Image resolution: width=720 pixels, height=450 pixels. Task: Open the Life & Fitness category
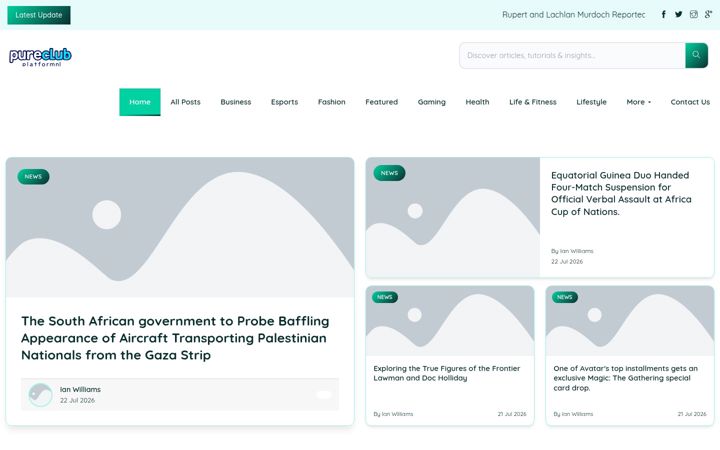tap(533, 102)
